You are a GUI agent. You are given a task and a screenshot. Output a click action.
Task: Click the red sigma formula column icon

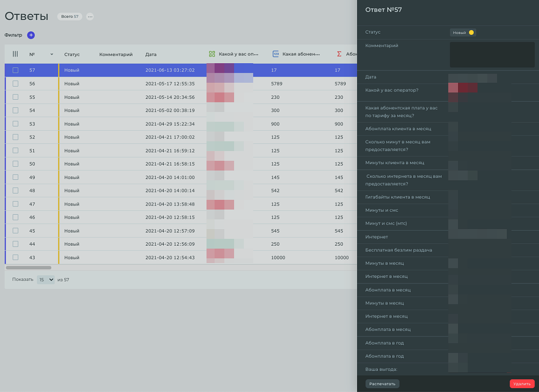[339, 54]
